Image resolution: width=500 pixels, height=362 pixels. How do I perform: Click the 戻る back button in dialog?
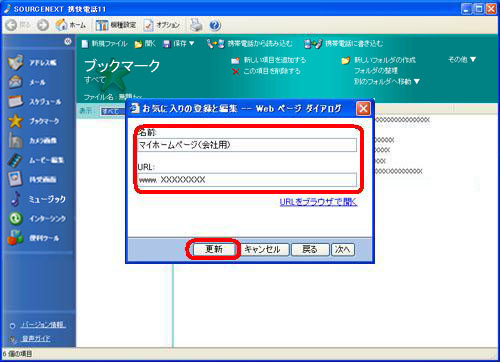click(310, 249)
